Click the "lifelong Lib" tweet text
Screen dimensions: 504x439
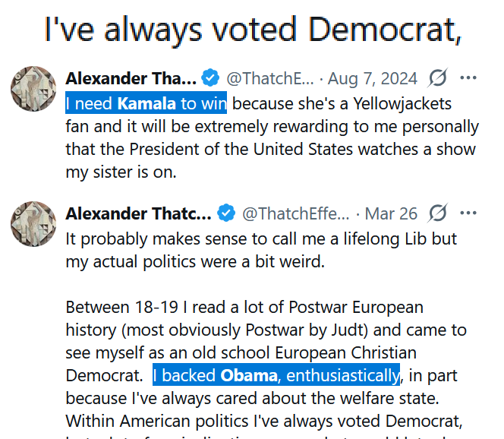(x=261, y=250)
